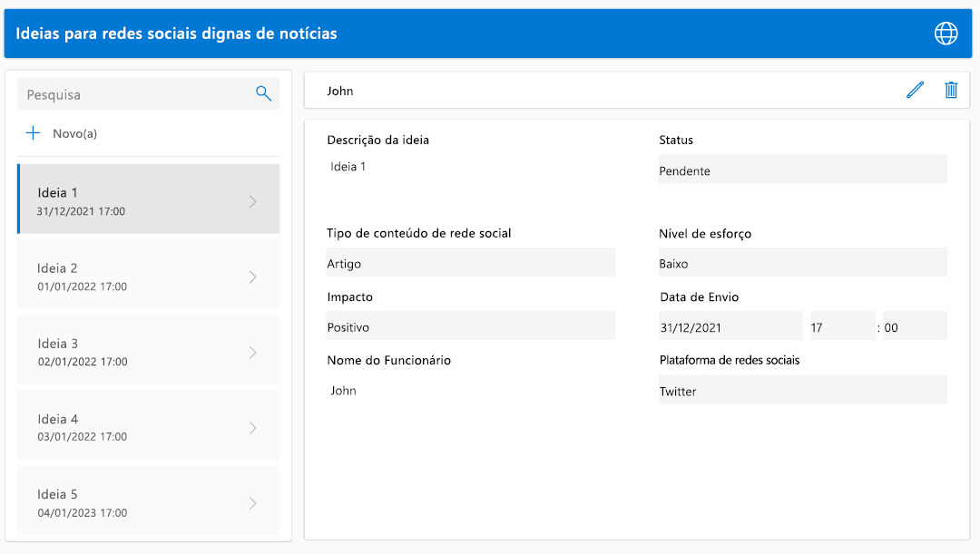
Task: Click the Data de Envio date field
Action: pos(730,327)
